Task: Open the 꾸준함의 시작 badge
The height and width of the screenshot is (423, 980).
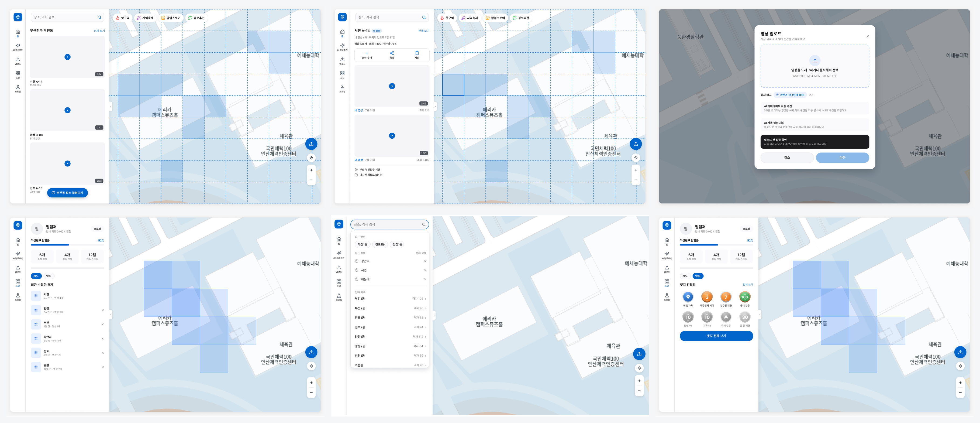Action: click(707, 297)
